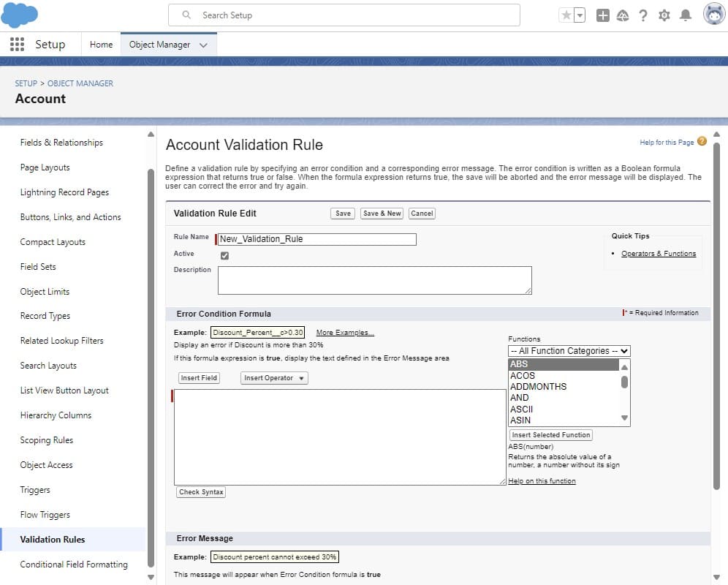Open the Favorites list dropdown arrow
The width and height of the screenshot is (728, 585).
pos(580,15)
